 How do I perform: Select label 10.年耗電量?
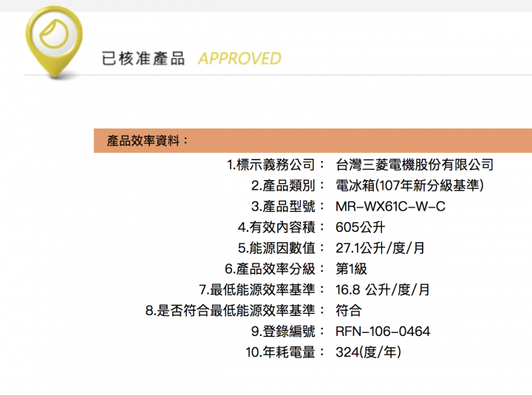click(x=285, y=352)
